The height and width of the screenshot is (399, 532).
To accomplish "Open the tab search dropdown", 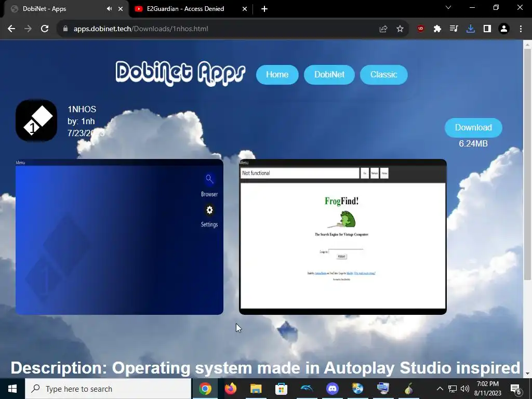I will click(x=448, y=7).
